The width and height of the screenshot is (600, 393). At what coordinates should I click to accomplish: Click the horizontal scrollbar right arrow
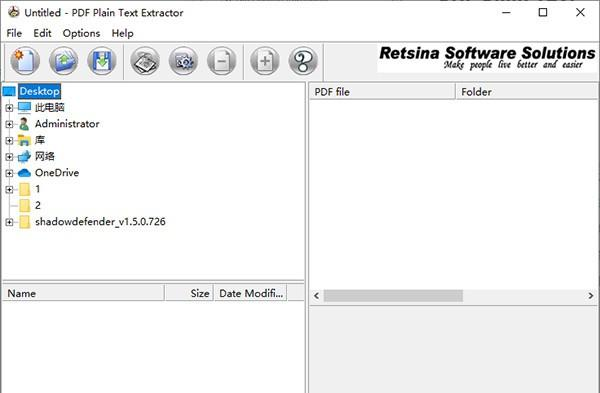(x=591, y=296)
